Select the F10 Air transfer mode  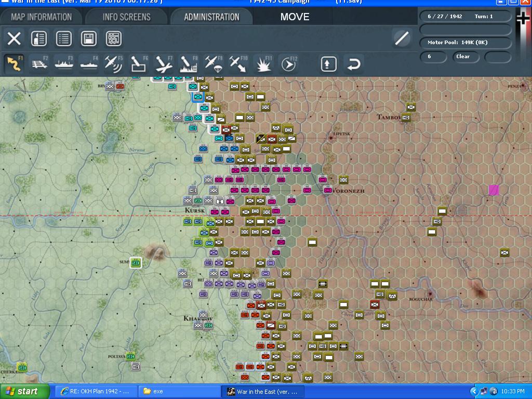click(238, 63)
